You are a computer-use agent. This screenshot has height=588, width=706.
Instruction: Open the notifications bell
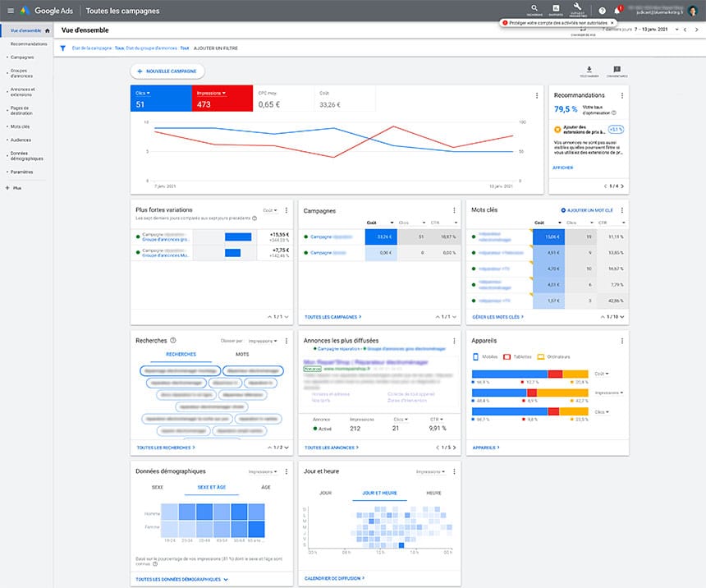(x=617, y=11)
